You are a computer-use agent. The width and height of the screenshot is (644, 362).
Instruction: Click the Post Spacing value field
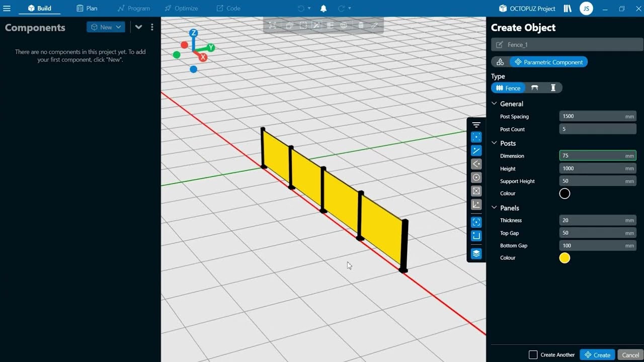click(598, 116)
